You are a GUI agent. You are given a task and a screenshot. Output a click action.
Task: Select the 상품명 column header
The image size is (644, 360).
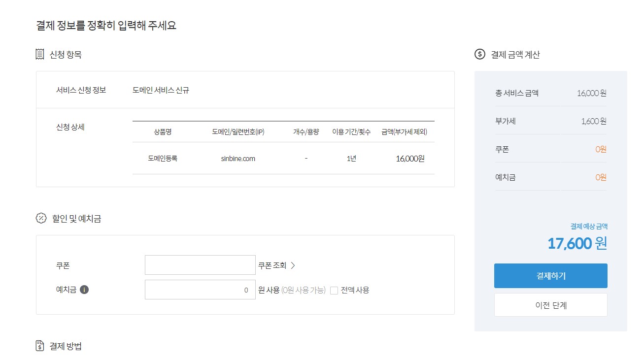click(163, 131)
